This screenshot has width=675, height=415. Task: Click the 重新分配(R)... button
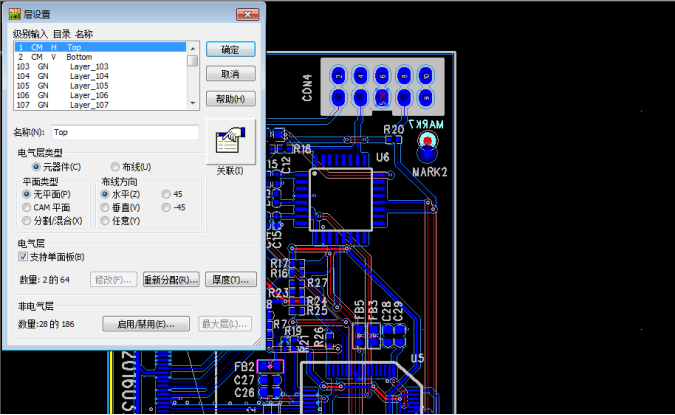pos(171,280)
